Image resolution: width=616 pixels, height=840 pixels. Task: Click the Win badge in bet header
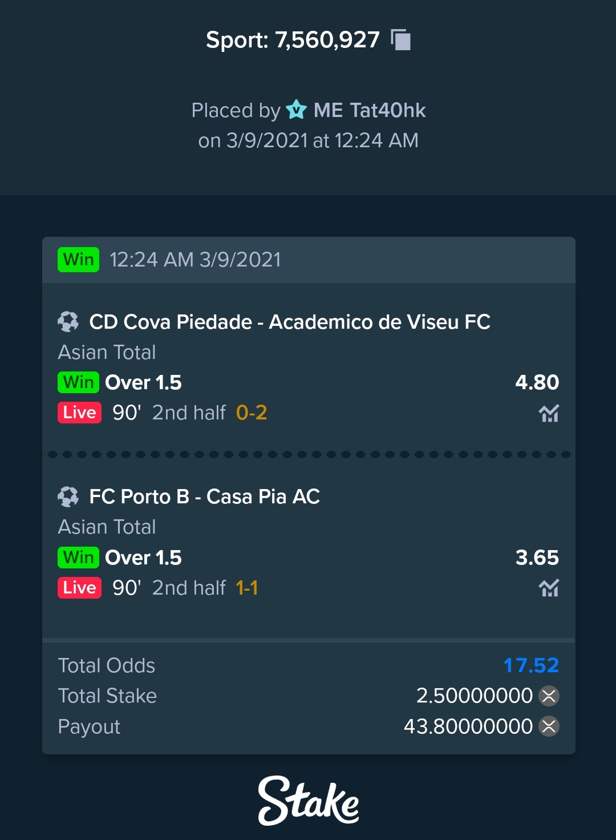(79, 260)
